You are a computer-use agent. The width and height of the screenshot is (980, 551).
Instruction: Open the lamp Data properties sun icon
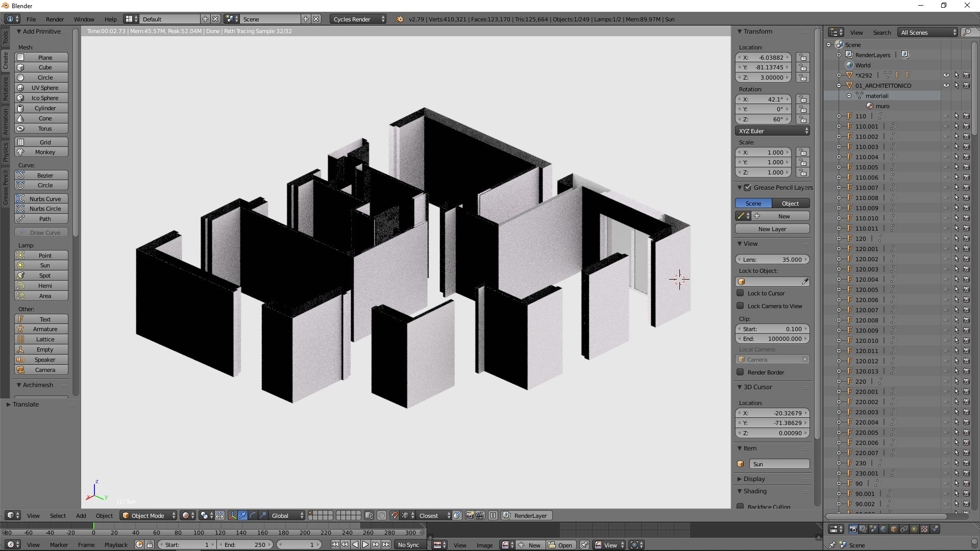(x=914, y=530)
